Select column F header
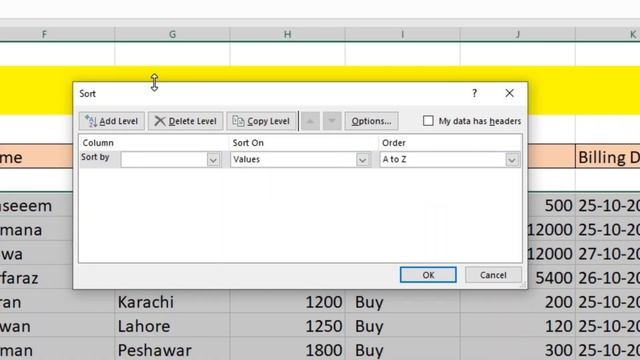Viewport: 640px width, 360px height. click(57, 34)
